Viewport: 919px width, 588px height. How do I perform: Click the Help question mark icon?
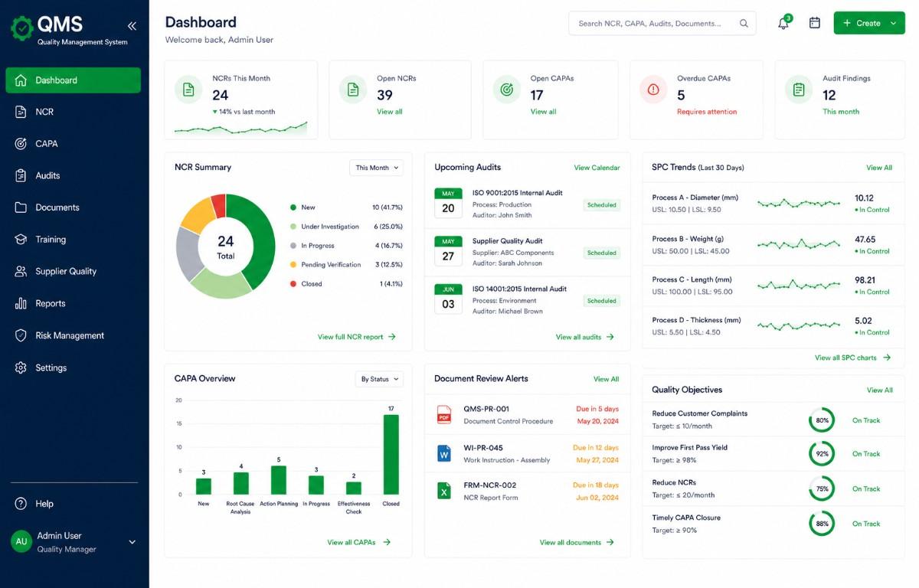pos(21,504)
